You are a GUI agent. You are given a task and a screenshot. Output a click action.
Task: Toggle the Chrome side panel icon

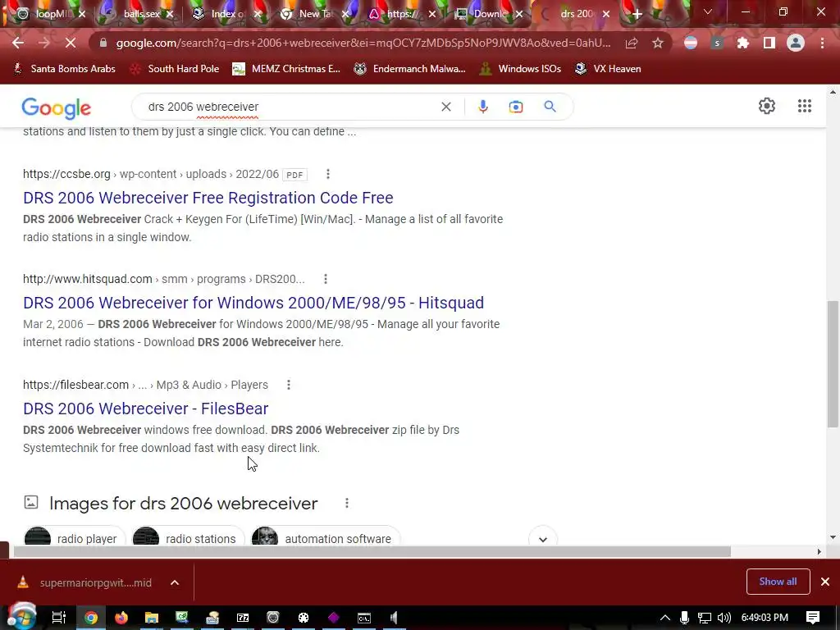pos(769,43)
